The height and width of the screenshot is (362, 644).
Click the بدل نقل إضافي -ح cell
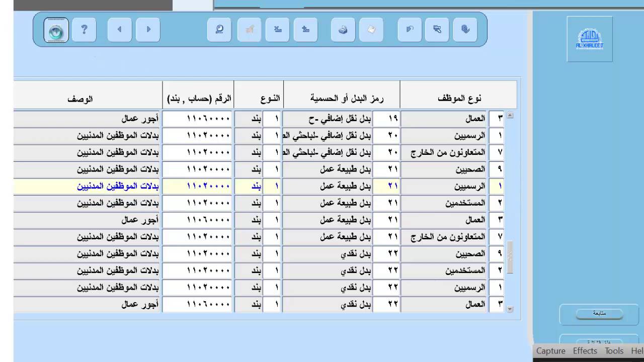[x=328, y=119]
